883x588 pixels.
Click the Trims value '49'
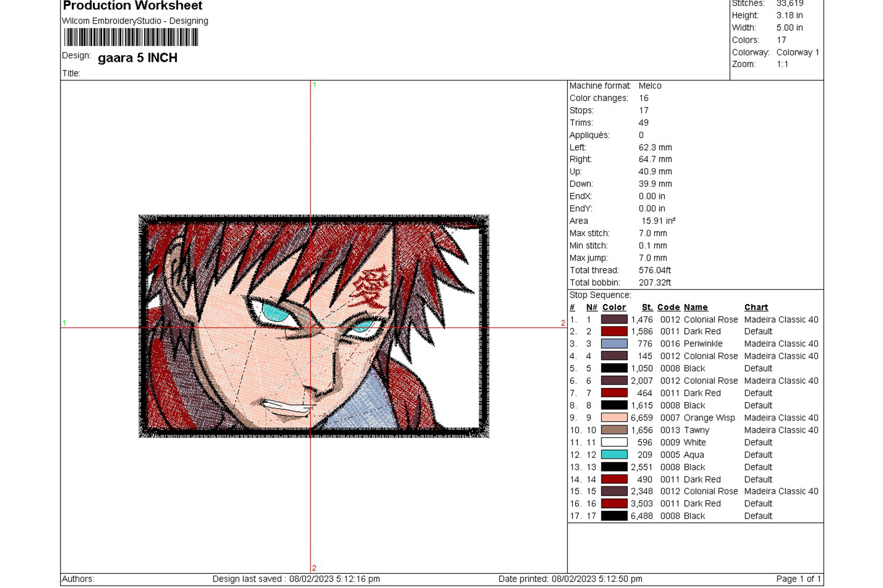[x=644, y=123]
